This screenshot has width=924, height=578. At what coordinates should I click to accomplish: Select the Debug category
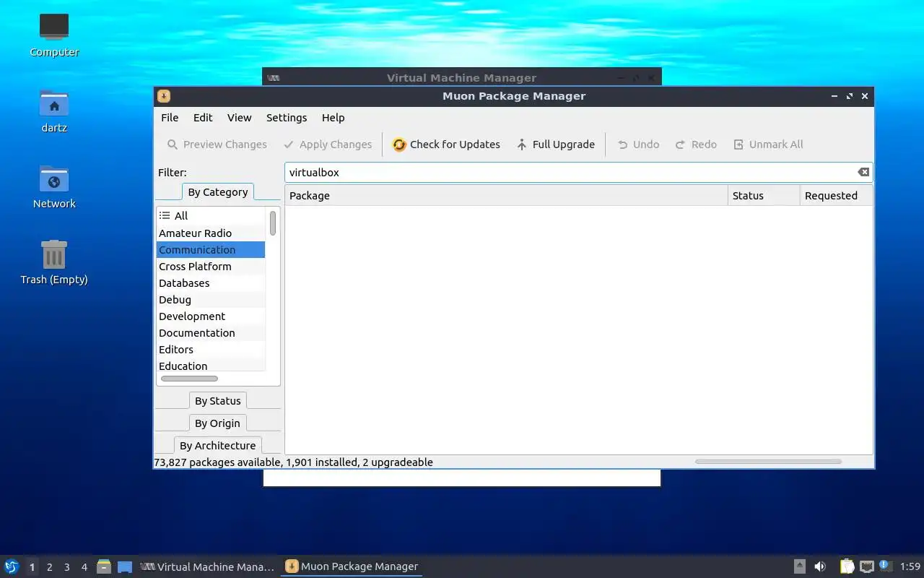tap(211, 300)
